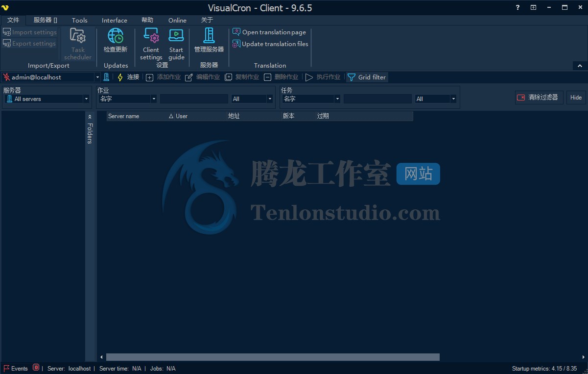
Task: Check for updates with 检查更新 icon
Action: click(x=116, y=41)
